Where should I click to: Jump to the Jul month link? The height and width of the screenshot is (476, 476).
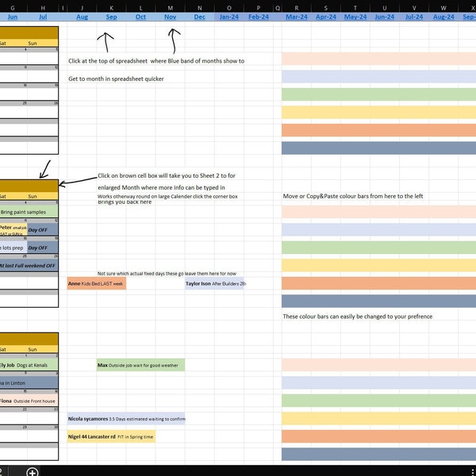point(43,17)
